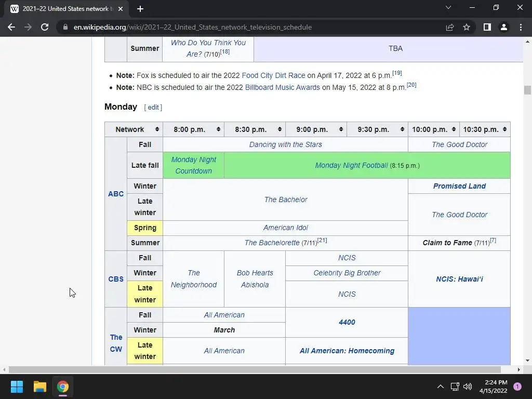Open citation reference [19]
The height and width of the screenshot is (399, 532).
[397, 73]
